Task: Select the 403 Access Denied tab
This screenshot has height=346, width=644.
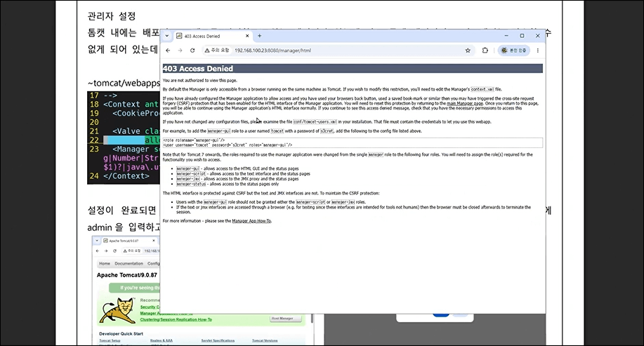Action: (212, 36)
